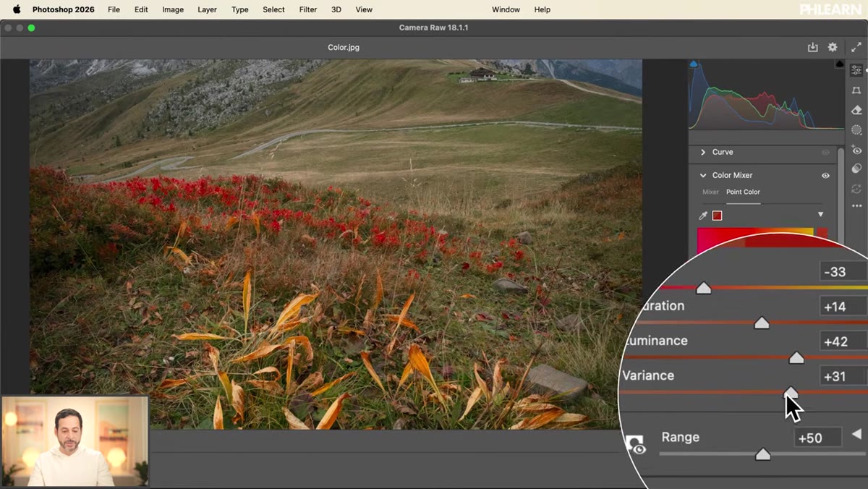Viewport: 868px width, 489px height.
Task: Toggle shadow clipping warning on histogram
Action: [694, 64]
